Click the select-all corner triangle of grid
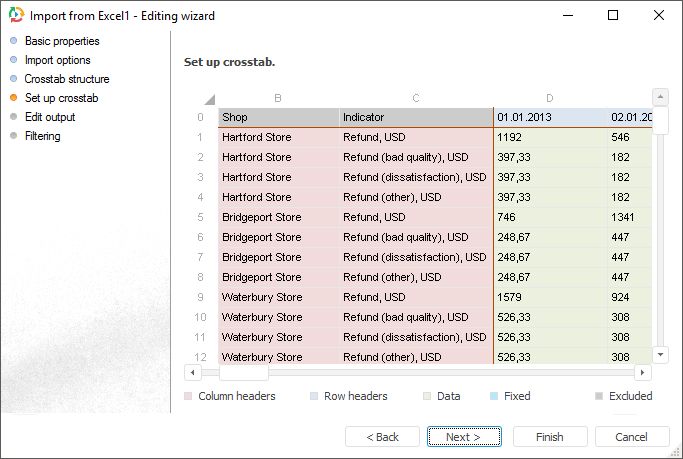The height and width of the screenshot is (459, 683). 209,99
